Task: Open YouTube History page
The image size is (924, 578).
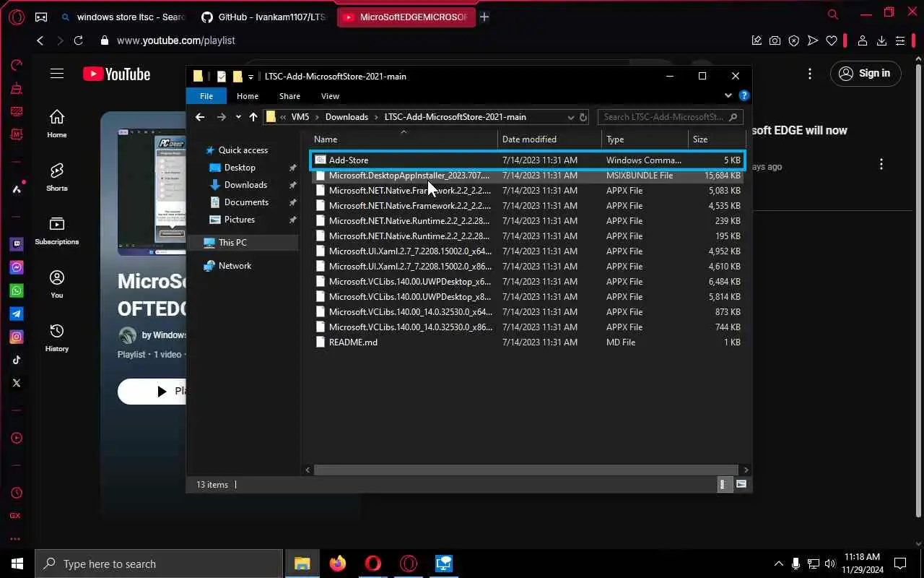Action: click(57, 337)
